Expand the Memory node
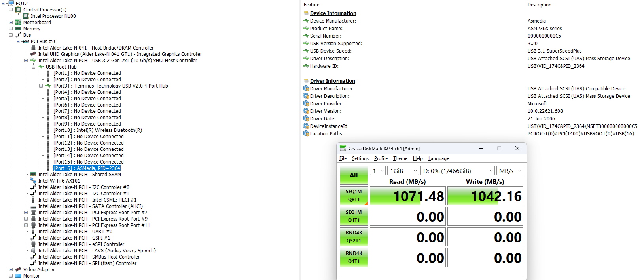Screen dimensions: 644x280 (11, 29)
